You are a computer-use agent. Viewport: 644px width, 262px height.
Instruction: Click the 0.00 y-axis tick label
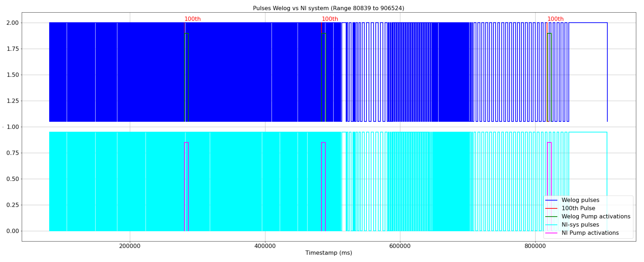pyautogui.click(x=12, y=231)
